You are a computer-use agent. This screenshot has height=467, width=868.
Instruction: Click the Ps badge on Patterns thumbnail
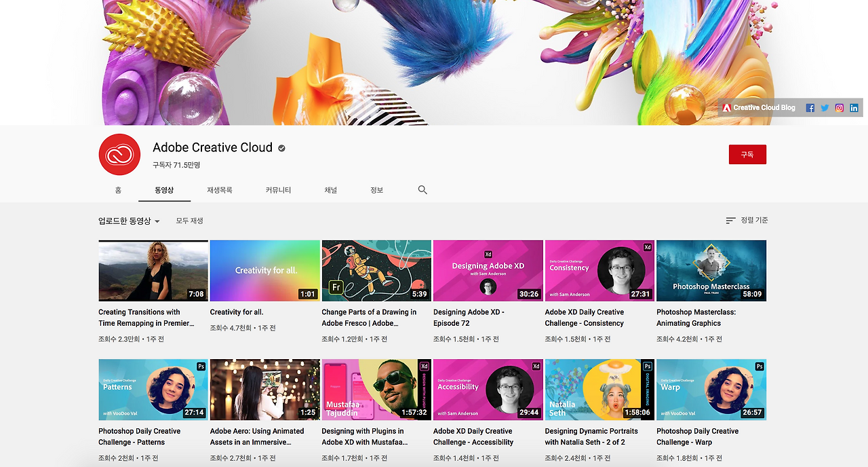click(201, 367)
